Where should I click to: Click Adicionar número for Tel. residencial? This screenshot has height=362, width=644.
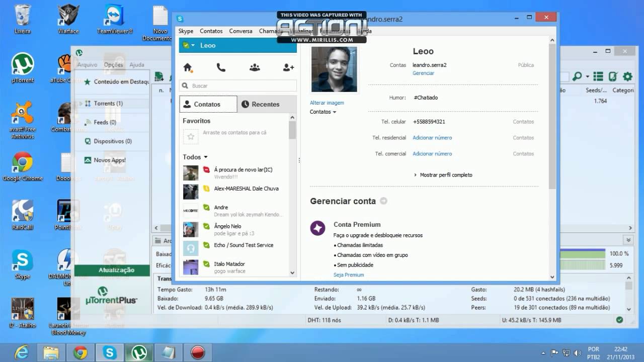click(x=432, y=138)
